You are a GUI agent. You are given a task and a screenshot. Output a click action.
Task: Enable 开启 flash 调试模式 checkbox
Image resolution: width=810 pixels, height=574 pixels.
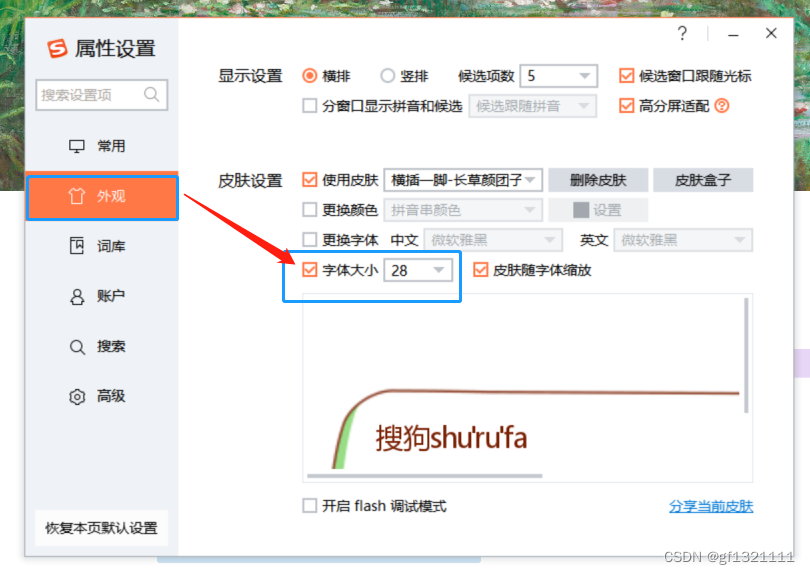[x=309, y=505]
